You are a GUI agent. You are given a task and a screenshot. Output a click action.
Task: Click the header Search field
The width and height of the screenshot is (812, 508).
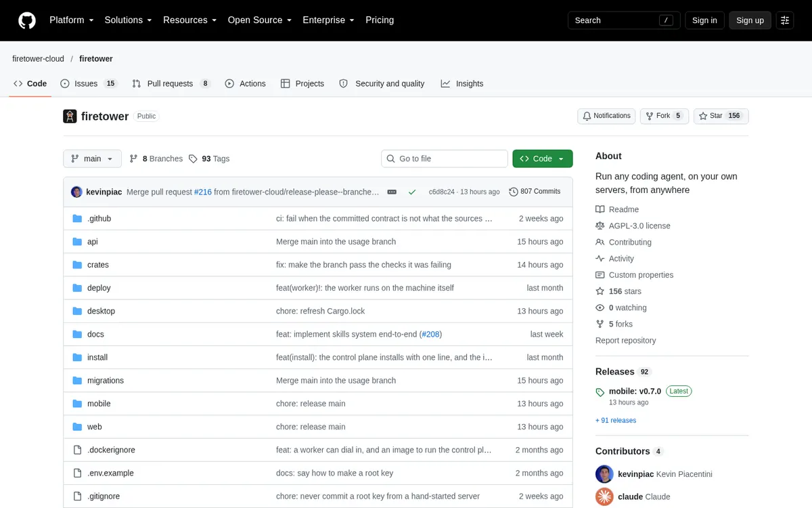coord(623,20)
